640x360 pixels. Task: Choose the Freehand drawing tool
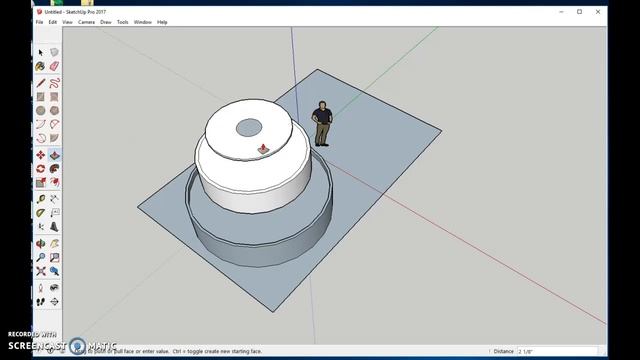pyautogui.click(x=54, y=83)
